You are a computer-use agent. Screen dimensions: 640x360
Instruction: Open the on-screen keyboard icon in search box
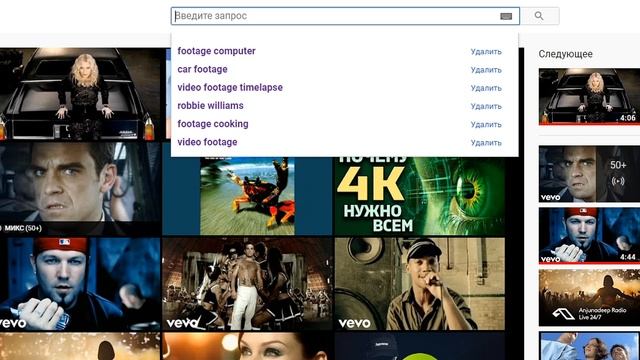coord(506,16)
